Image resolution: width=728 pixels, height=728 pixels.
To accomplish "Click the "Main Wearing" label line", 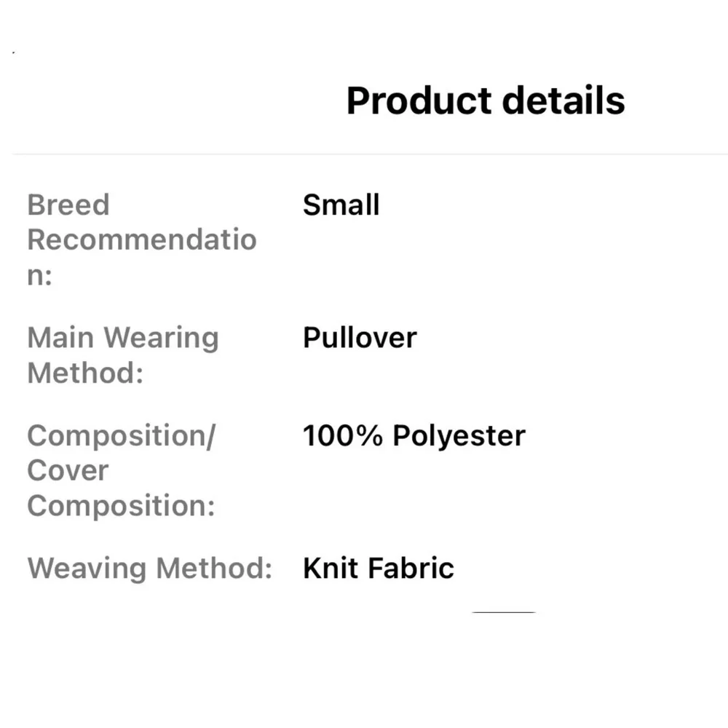I will click(122, 338).
